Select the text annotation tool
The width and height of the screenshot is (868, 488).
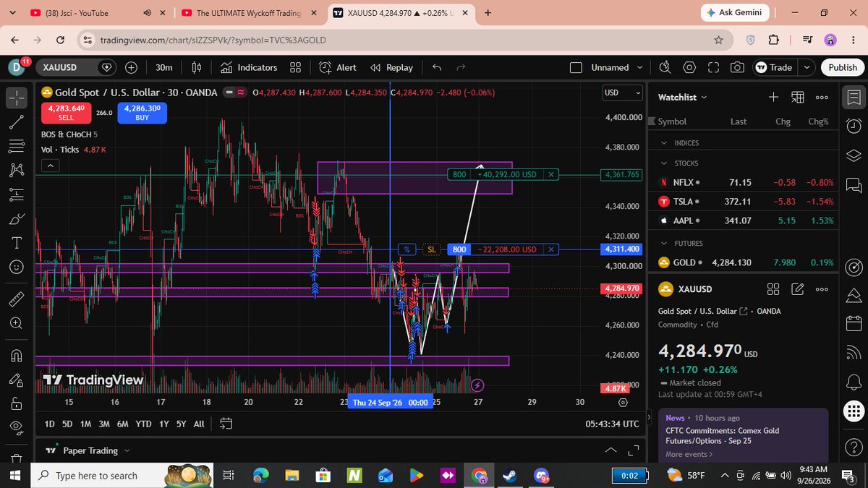(x=17, y=242)
